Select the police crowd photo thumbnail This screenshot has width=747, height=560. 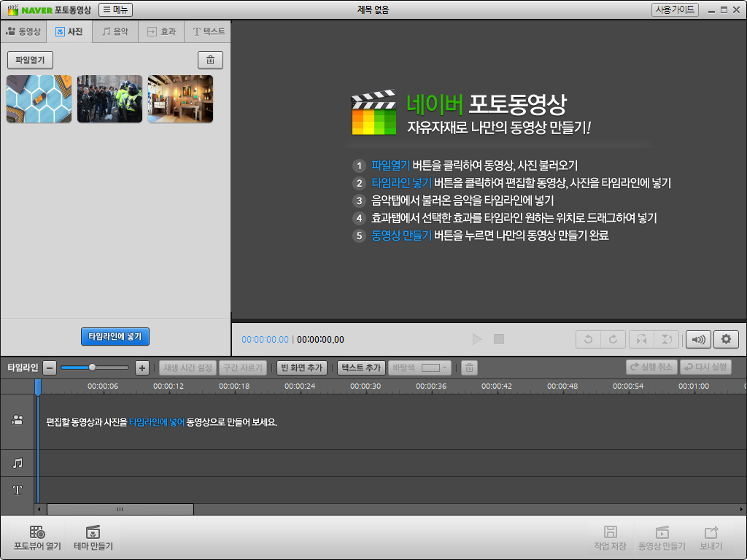coord(109,98)
